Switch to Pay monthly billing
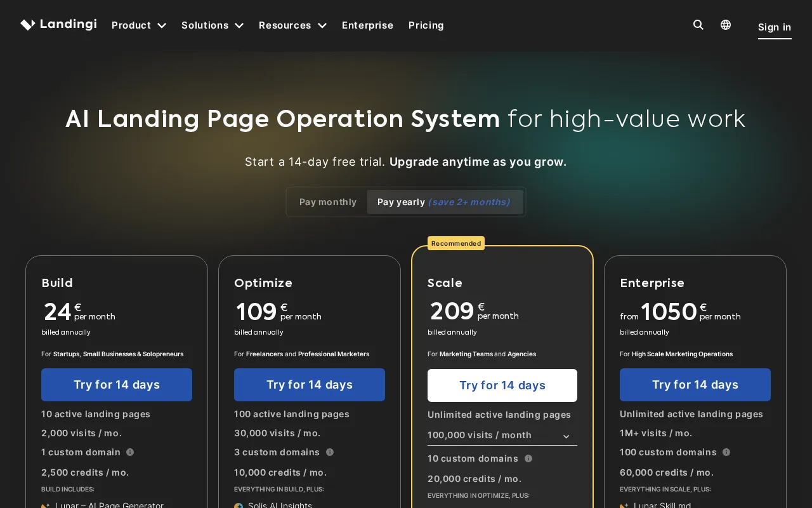The image size is (812, 508). (x=328, y=202)
